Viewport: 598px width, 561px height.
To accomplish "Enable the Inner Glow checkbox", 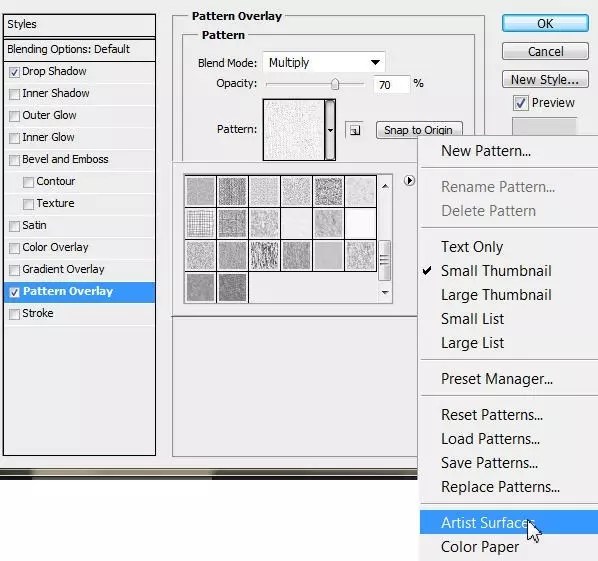I will (14, 138).
